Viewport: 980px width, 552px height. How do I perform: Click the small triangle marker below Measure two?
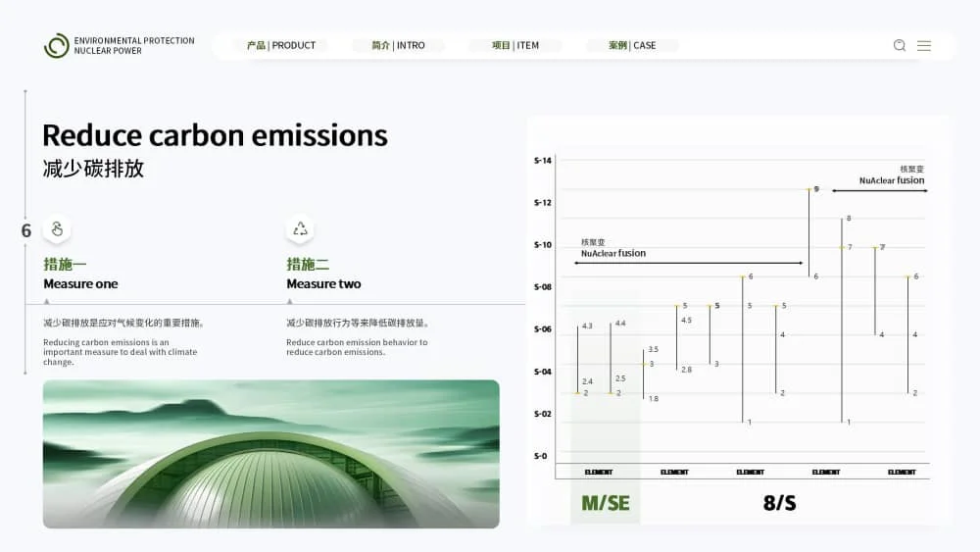click(289, 301)
